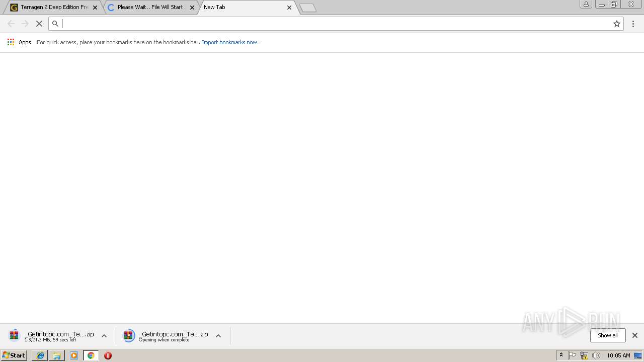Open the Windows Start menu
The width and height of the screenshot is (644, 362).
click(x=14, y=355)
